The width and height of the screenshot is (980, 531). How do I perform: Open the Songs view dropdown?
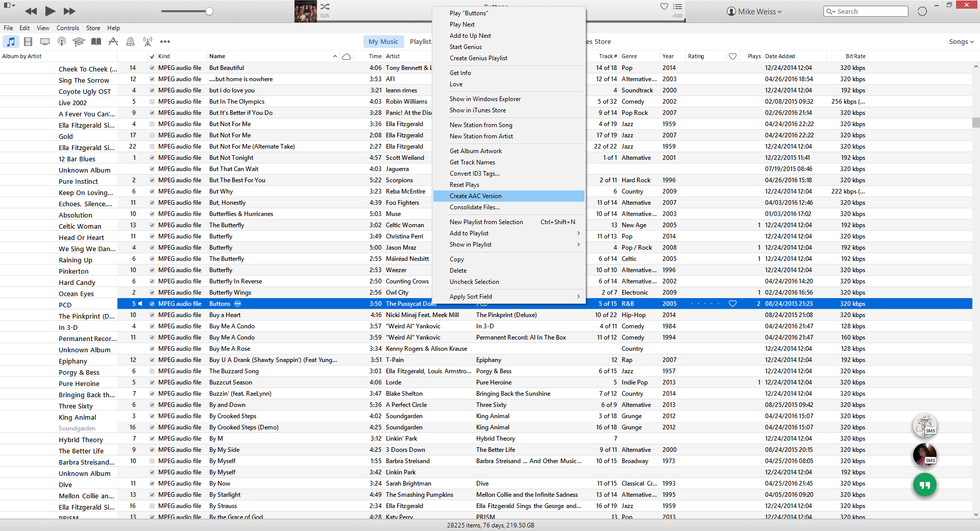(961, 41)
